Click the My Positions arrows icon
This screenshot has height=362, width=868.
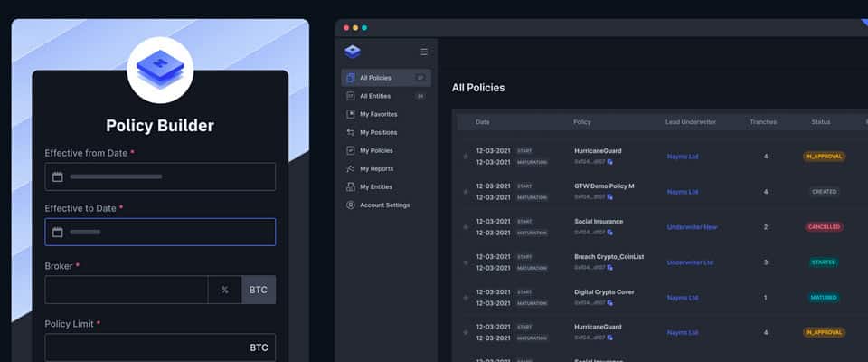(351, 132)
